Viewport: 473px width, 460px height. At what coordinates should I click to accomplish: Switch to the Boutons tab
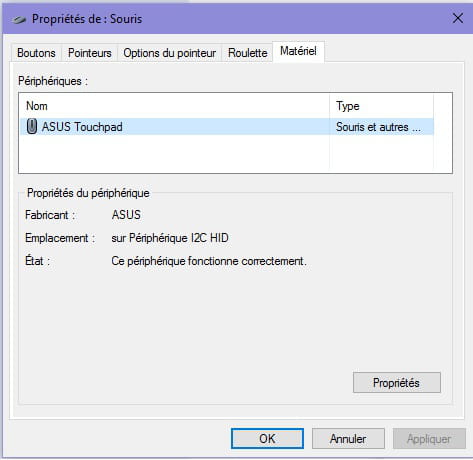(36, 53)
